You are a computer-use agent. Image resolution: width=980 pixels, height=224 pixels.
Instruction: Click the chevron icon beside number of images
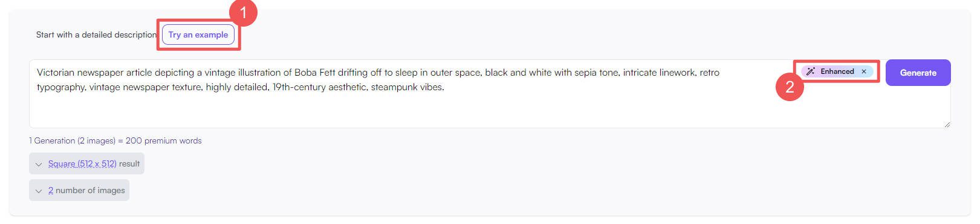coord(39,191)
